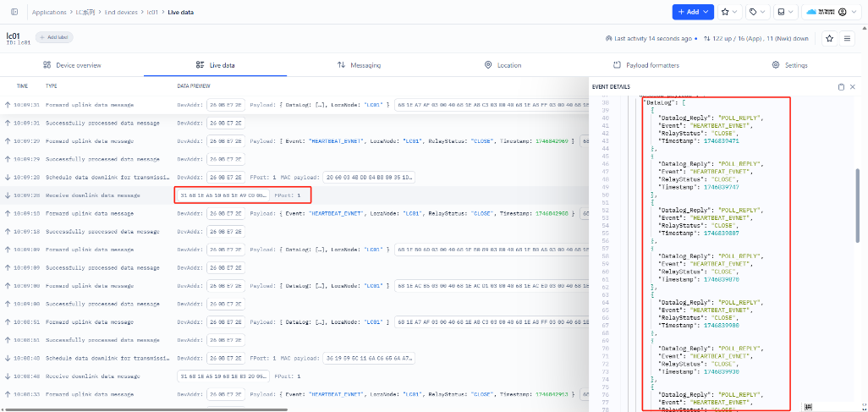This screenshot has width=868, height=412.
Task: Click the payload chip starting 31 68 1E A5 at 10:09:28
Action: click(x=223, y=195)
